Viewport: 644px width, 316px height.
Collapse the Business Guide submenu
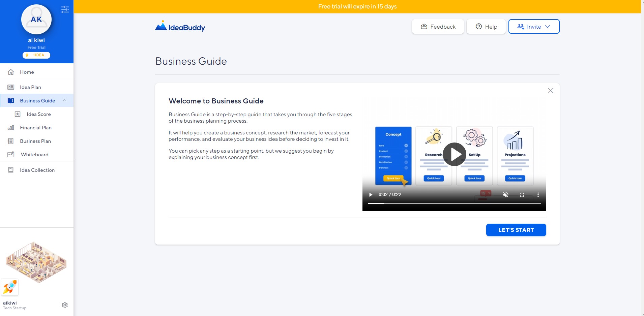point(65,100)
